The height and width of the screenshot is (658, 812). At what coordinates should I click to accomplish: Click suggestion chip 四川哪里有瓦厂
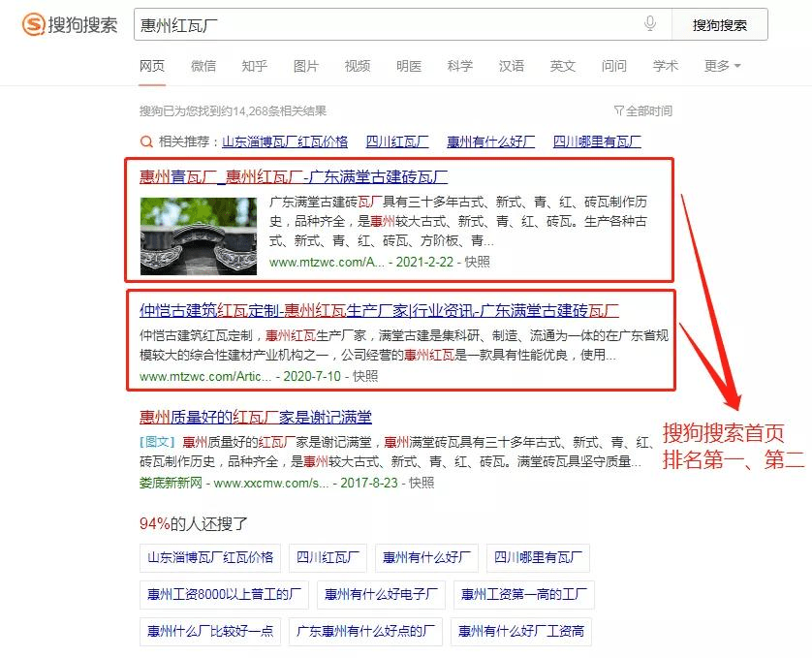[x=538, y=557]
